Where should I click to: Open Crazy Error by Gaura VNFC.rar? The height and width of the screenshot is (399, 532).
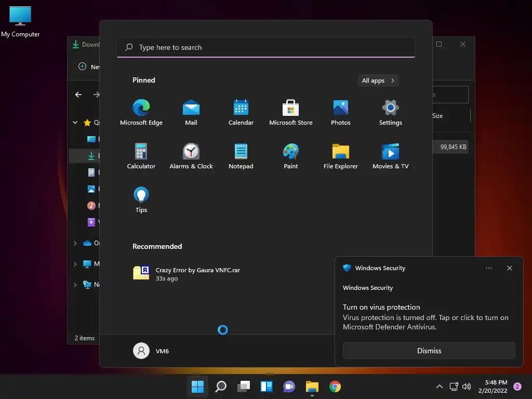[x=187, y=273]
